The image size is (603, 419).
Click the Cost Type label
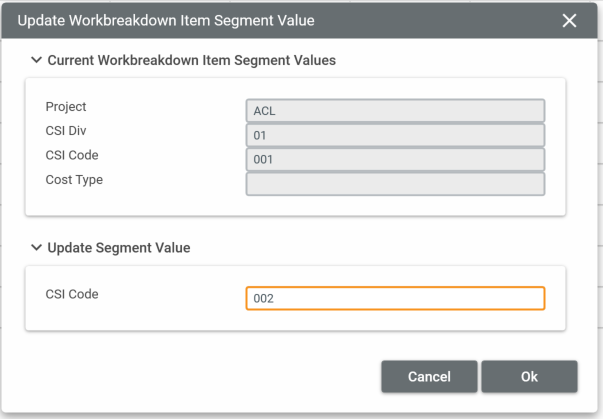(74, 179)
